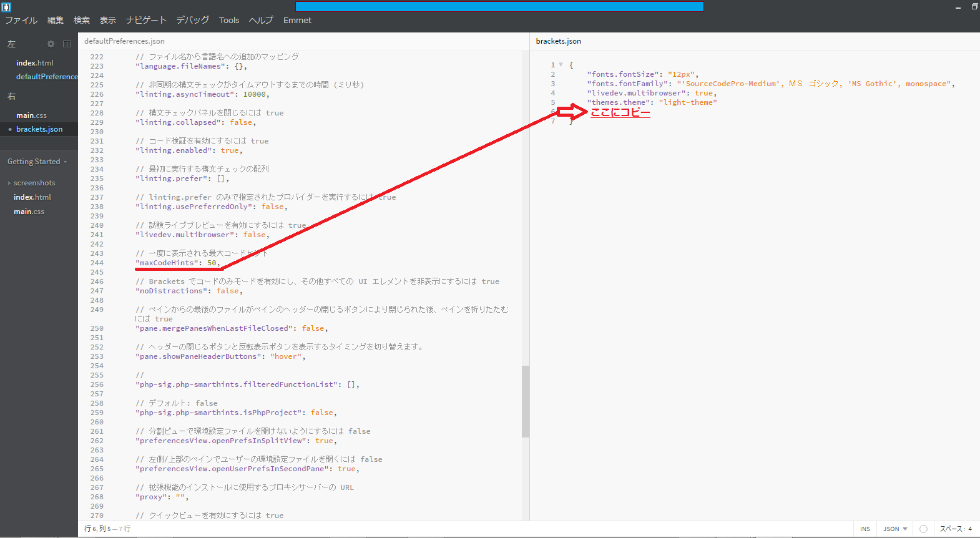Click the cursor position 行 6, 列 5 text
This screenshot has width=980, height=538.
pyautogui.click(x=97, y=529)
